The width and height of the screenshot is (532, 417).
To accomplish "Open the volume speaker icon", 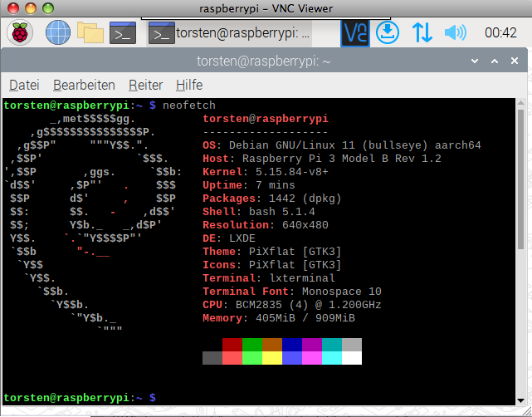I will (456, 32).
